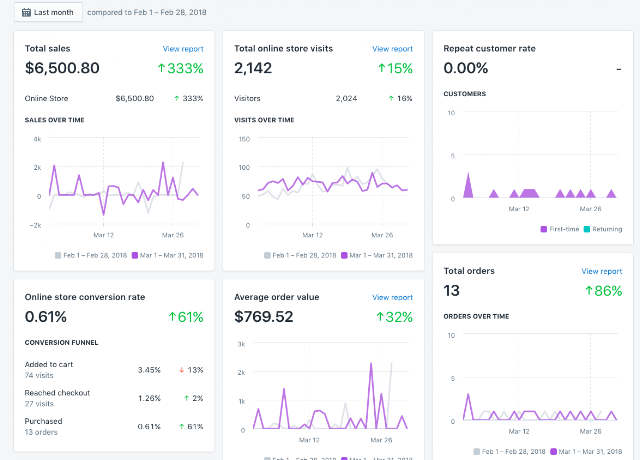Screen dimensions: 640x460
Task: Click the Online Store sales row label
Action: [x=46, y=98]
